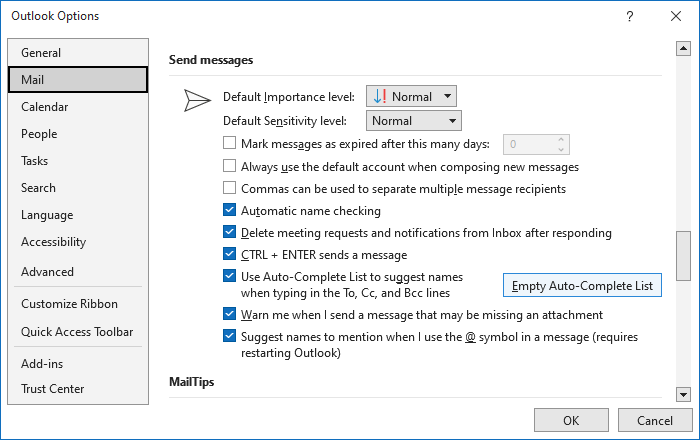Open Customize Ribbon settings
The width and height of the screenshot is (700, 440).
click(x=78, y=304)
